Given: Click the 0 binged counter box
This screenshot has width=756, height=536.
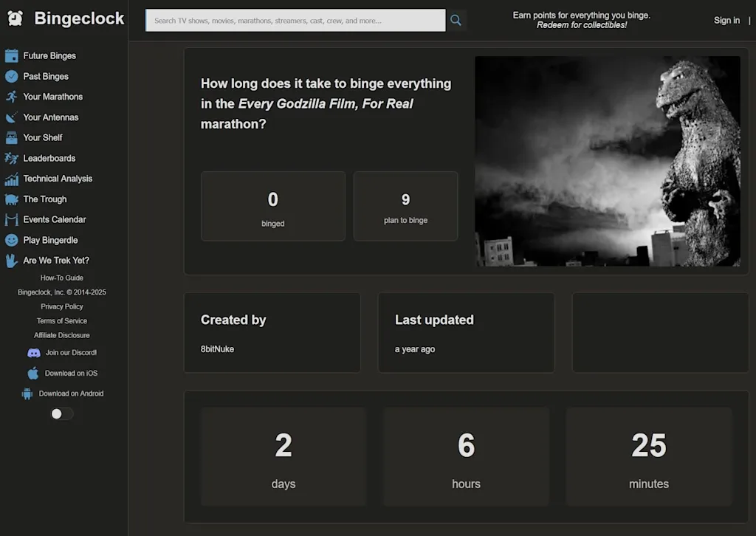Looking at the screenshot, I should point(273,206).
